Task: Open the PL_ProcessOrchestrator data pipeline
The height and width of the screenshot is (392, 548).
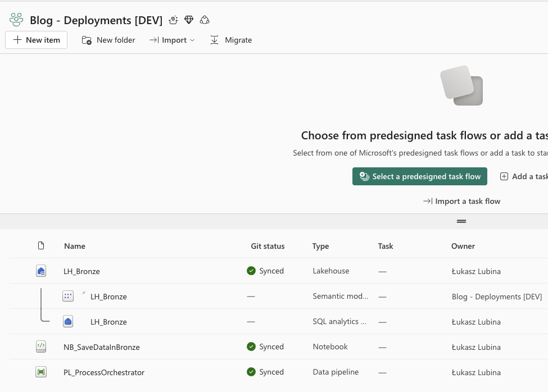Action: (104, 372)
